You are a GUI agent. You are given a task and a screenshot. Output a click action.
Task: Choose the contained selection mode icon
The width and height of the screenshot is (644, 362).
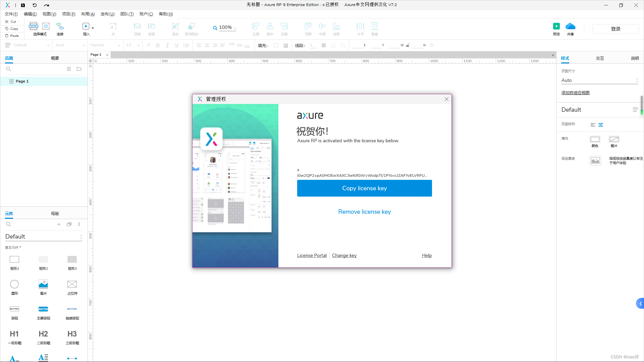(x=46, y=26)
